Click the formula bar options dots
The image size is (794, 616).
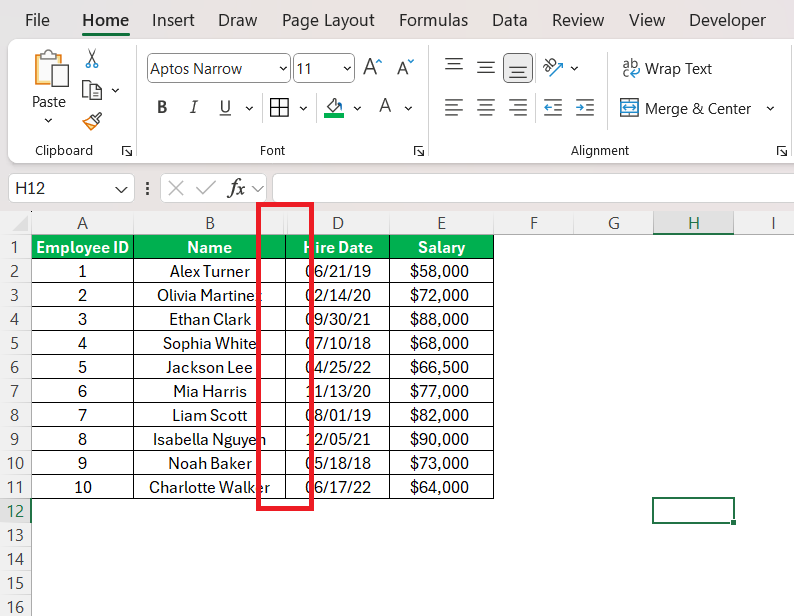coord(147,188)
